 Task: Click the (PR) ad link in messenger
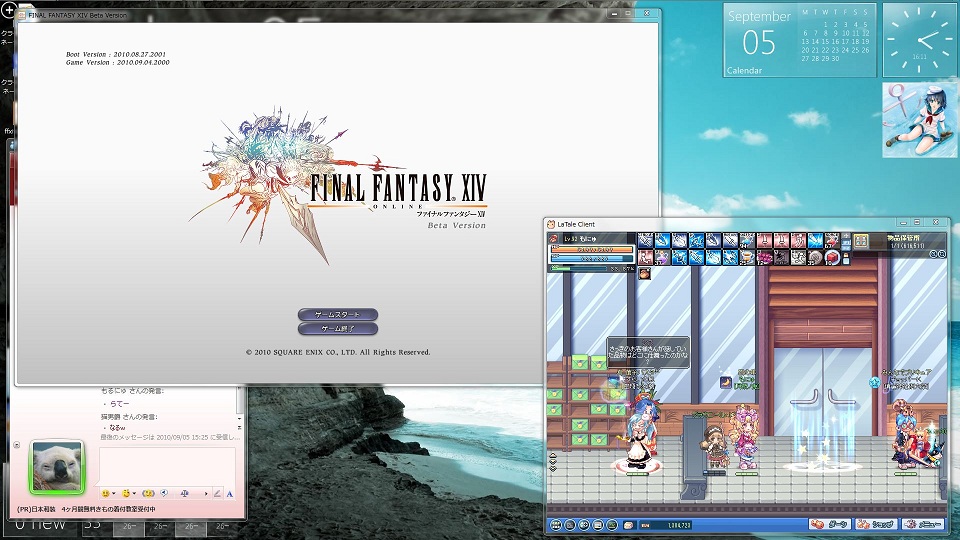click(86, 509)
